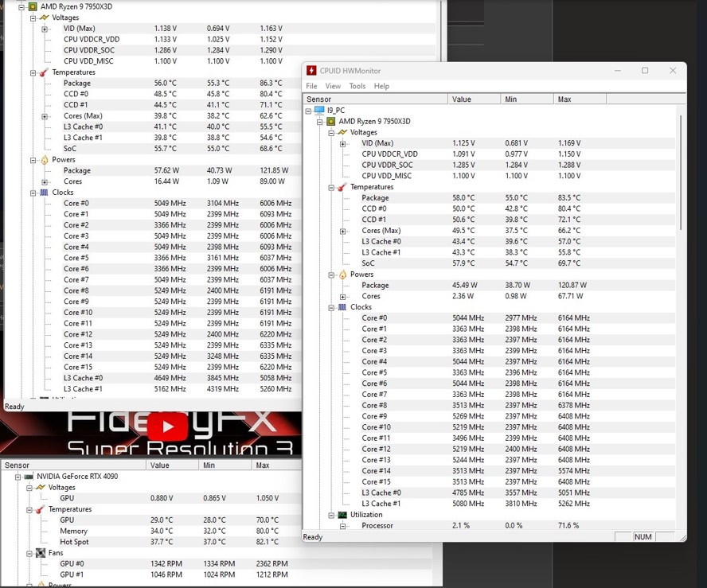This screenshot has height=588, width=707.
Task: Click the HWMonitor icon in the title bar
Action: point(311,70)
